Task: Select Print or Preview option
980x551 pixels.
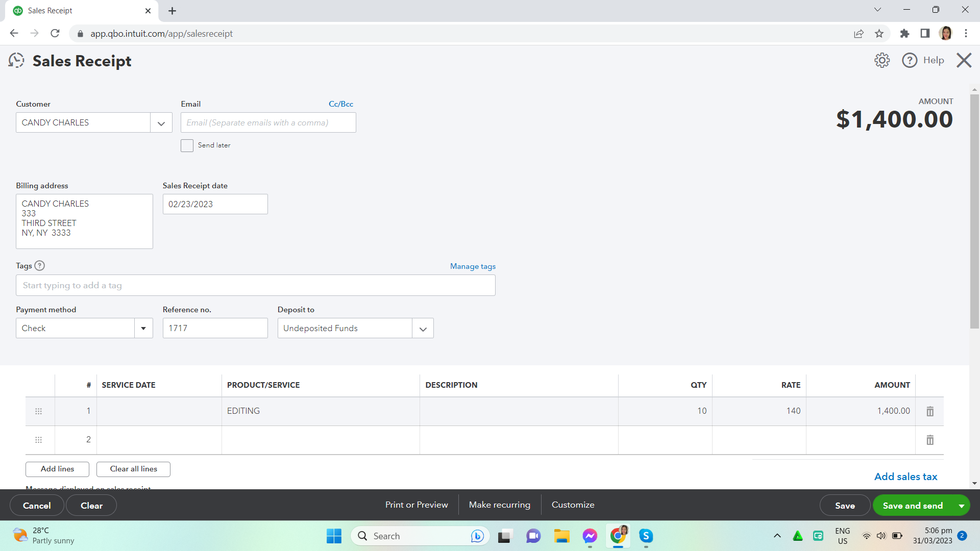Action: pos(416,505)
